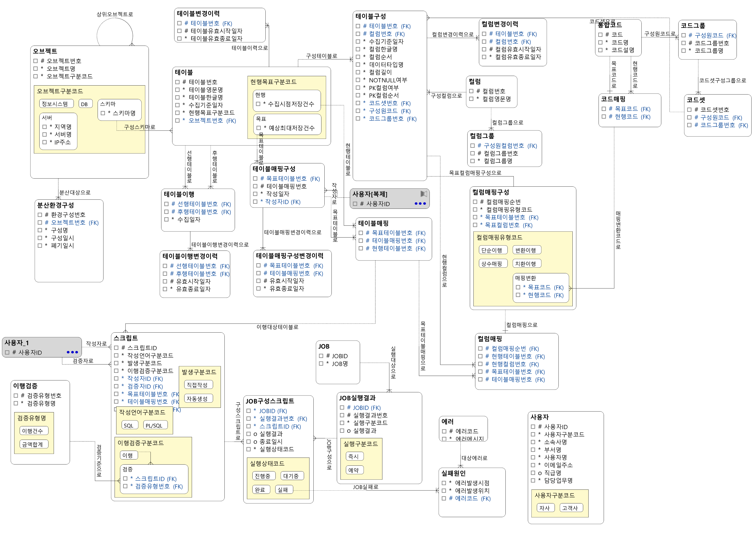Click the mirror icon on 사용자[복제] entity
The image size is (756, 535).
coord(424,194)
